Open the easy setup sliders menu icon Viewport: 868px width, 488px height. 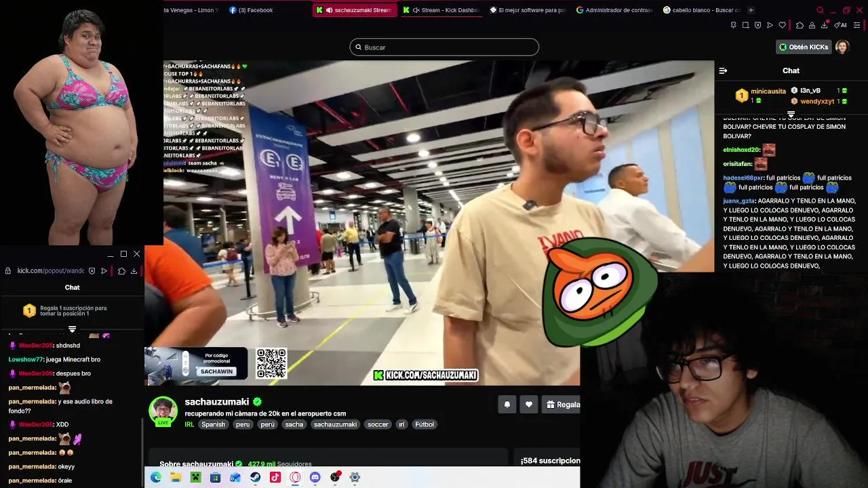[857, 25]
